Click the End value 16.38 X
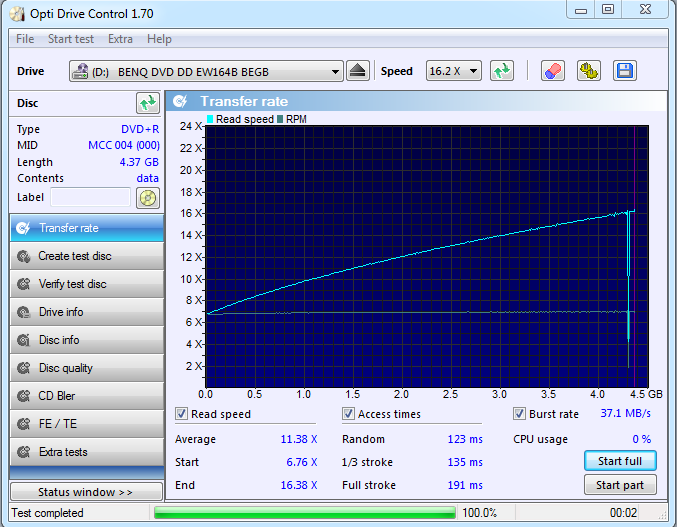Screen dimensions: 677x527 pos(299,485)
